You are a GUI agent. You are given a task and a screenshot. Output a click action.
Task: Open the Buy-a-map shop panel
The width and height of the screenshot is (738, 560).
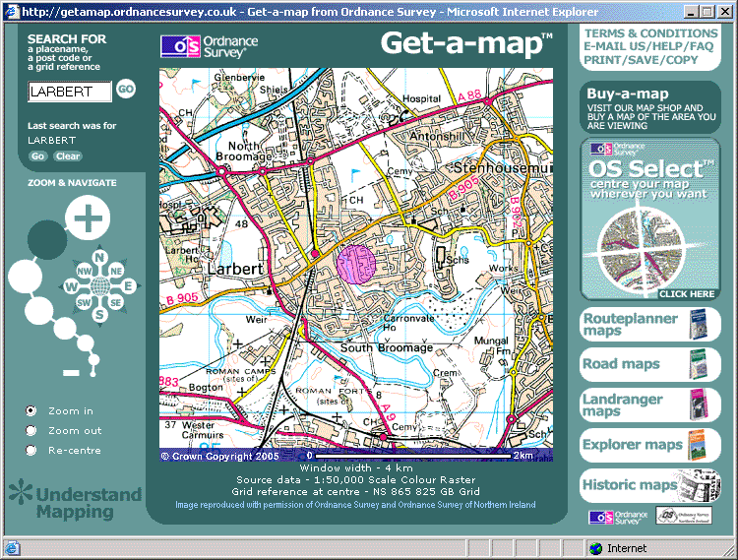click(650, 107)
